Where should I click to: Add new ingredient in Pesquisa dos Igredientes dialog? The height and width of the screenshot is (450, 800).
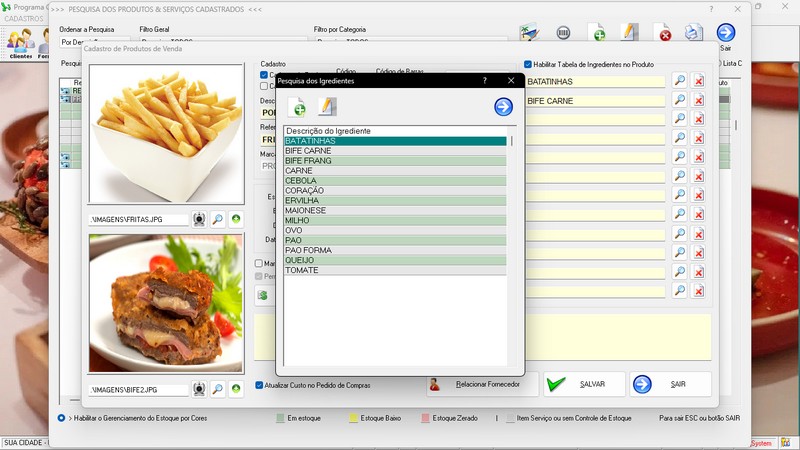tap(297, 107)
